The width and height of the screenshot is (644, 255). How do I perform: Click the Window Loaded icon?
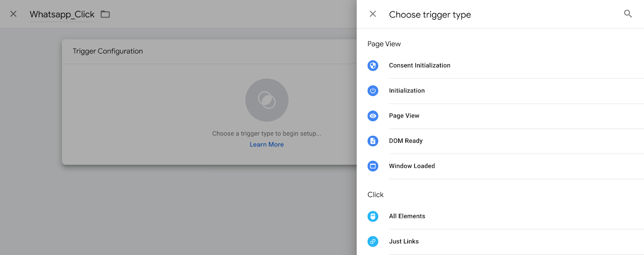click(373, 166)
